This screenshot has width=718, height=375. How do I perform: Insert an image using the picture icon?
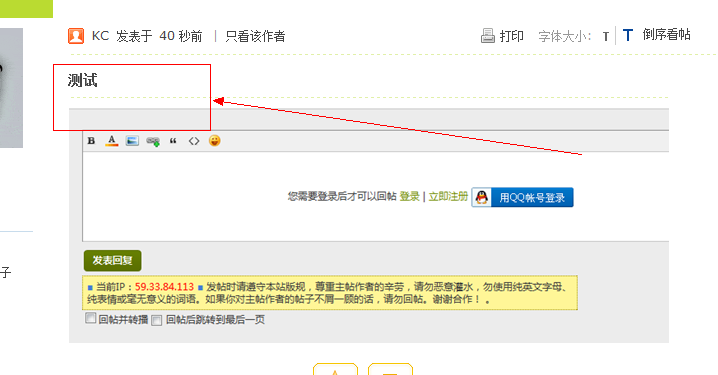(x=132, y=141)
